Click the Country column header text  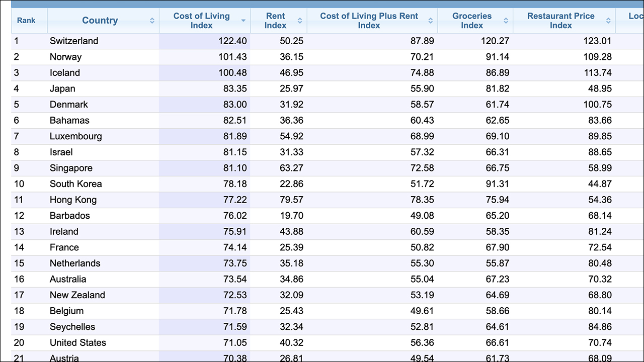[100, 21]
